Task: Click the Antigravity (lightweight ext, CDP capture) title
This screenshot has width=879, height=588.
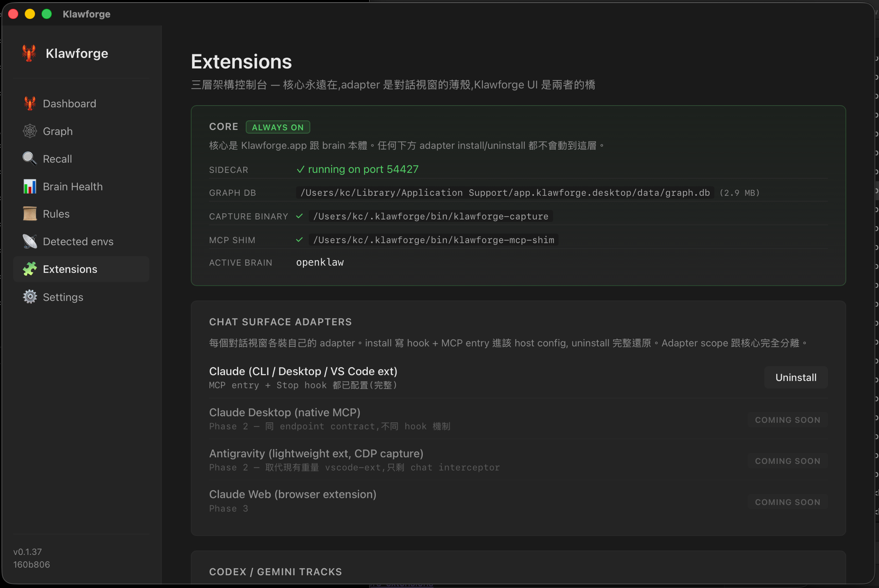Action: point(316,454)
